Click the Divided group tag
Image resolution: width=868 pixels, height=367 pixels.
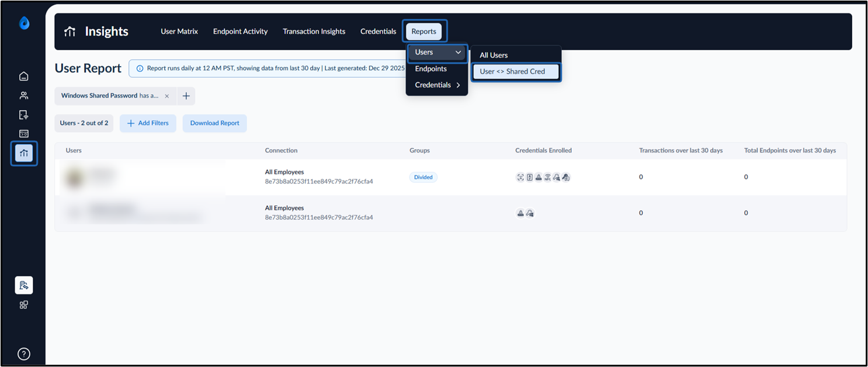pos(423,177)
